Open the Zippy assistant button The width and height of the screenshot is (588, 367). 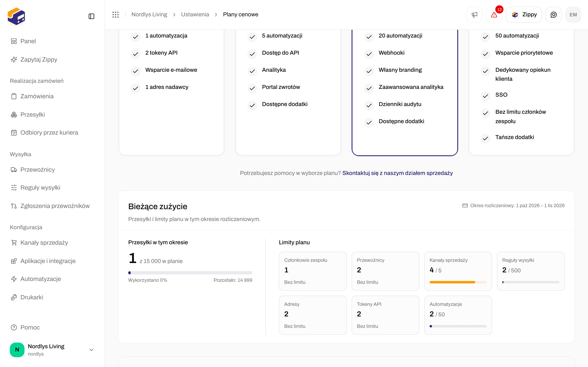click(x=524, y=14)
